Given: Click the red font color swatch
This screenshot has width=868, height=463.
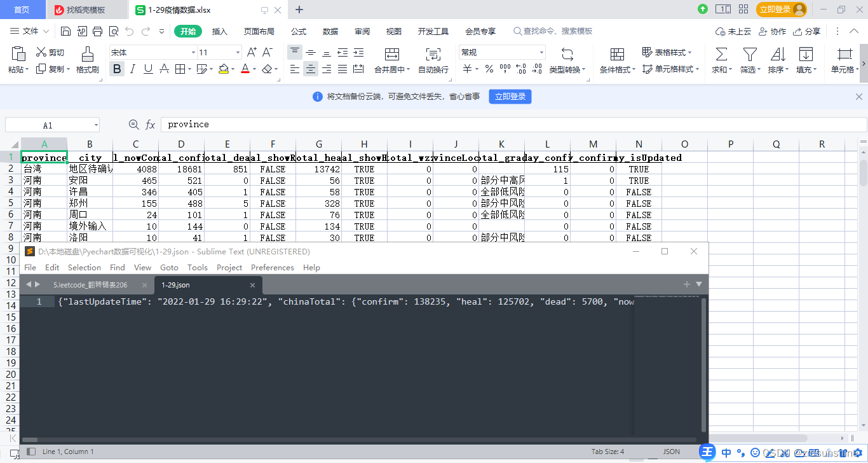Looking at the screenshot, I should (x=245, y=69).
